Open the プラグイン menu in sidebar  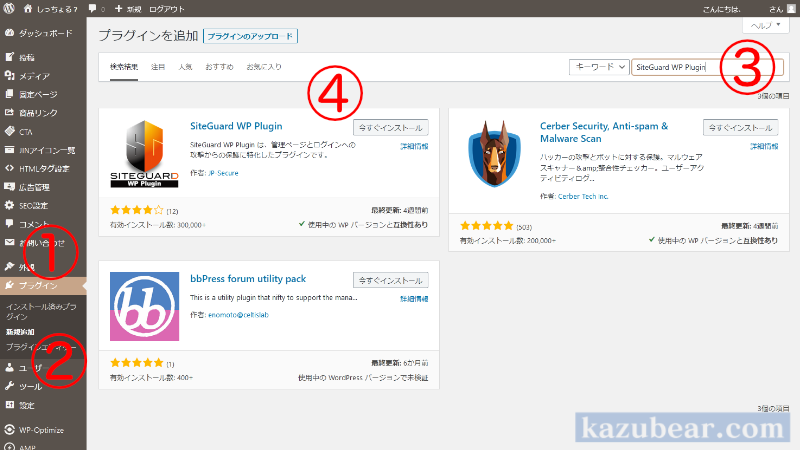tap(43, 285)
